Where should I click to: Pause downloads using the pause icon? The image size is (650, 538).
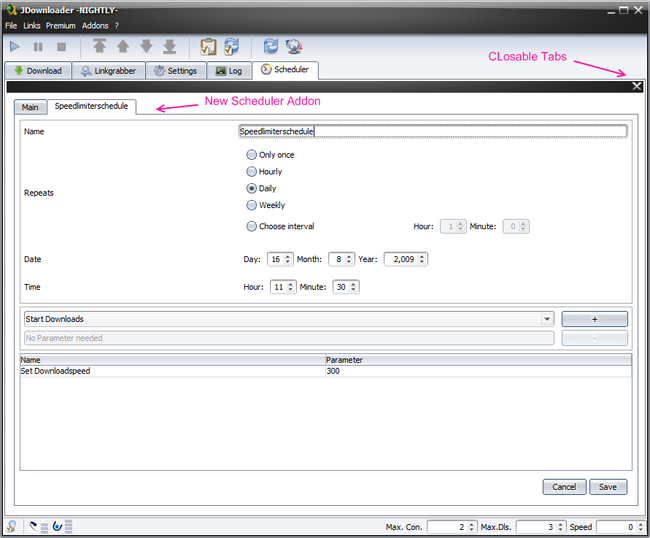tap(38, 47)
